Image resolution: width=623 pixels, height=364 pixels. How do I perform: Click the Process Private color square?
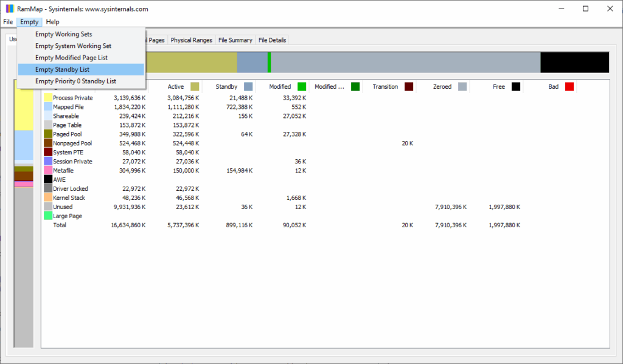click(x=48, y=97)
